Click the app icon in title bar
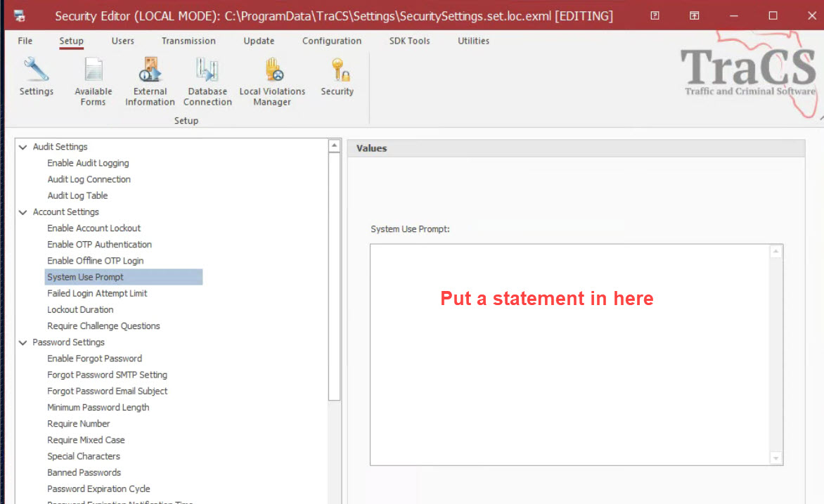824x504 pixels. click(x=20, y=15)
